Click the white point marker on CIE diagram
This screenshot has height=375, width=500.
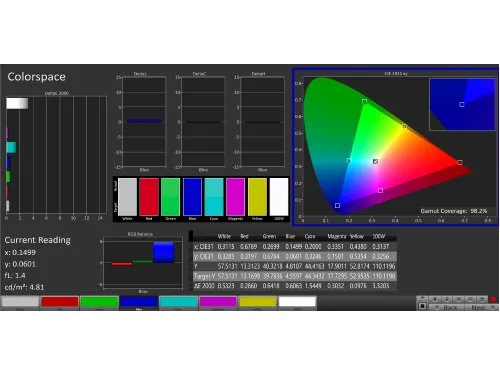coord(375,161)
